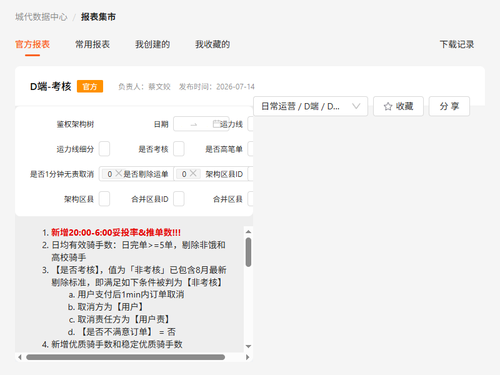The width and height of the screenshot is (500, 375).
Task: Click the horizontal scroll right arrow
Action: pyautogui.click(x=247, y=357)
